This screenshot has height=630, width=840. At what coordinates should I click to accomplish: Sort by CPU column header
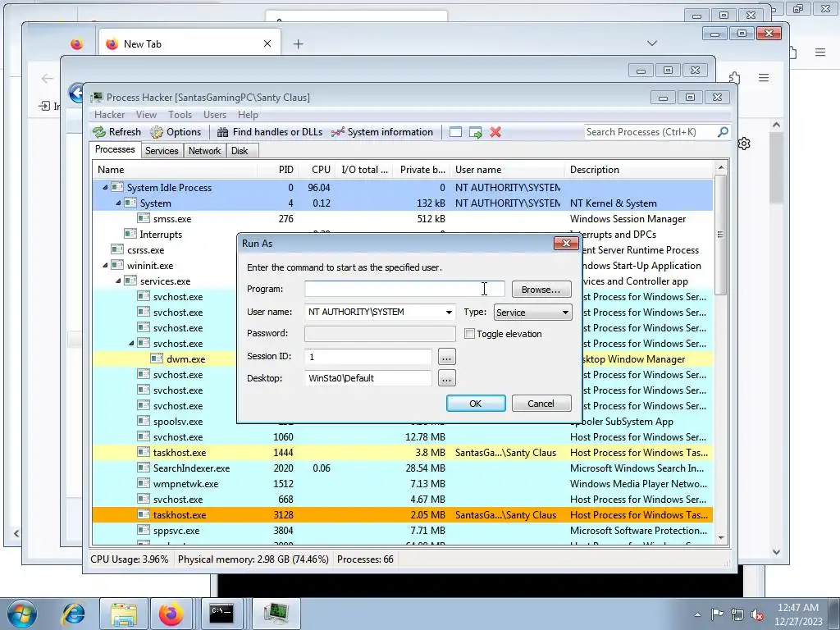point(317,170)
